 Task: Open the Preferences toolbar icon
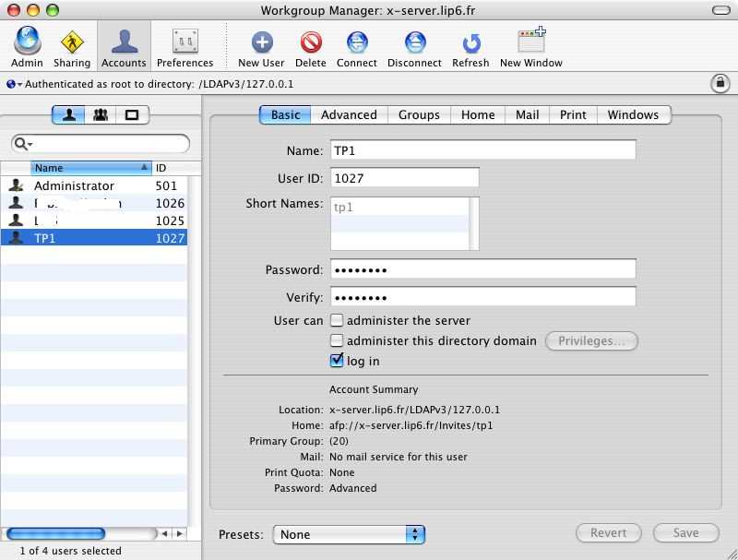point(184,42)
